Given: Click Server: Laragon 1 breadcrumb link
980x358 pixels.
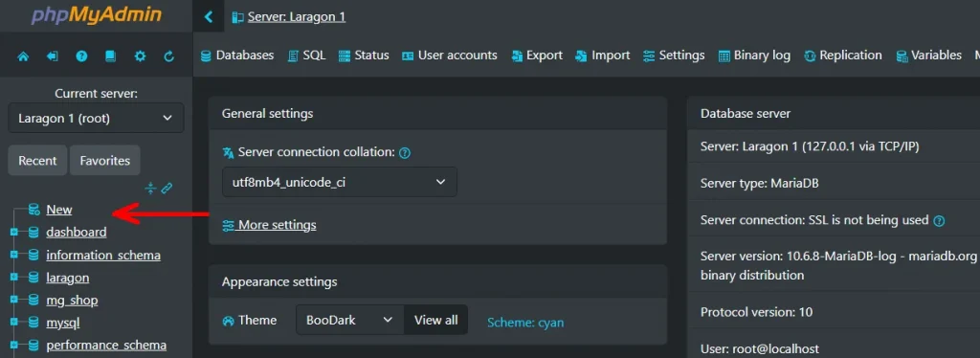Looking at the screenshot, I should click(297, 17).
